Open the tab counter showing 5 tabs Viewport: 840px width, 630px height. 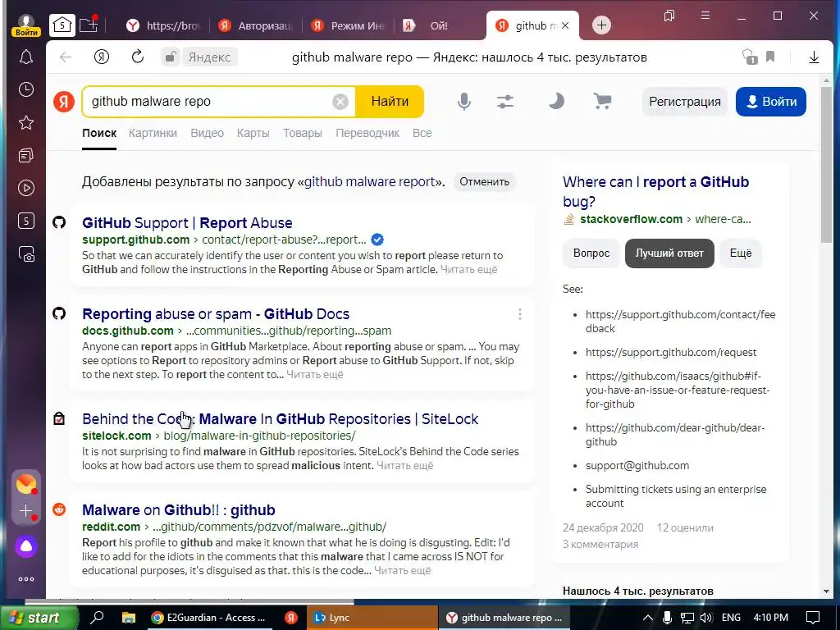(62, 25)
